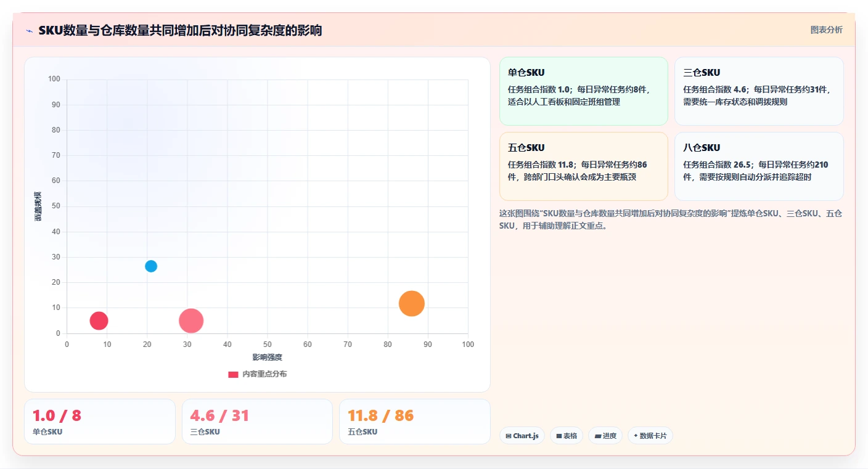Click the 4.6 / 31 stat card
Viewport: 868px width, 469px height.
[x=257, y=422]
